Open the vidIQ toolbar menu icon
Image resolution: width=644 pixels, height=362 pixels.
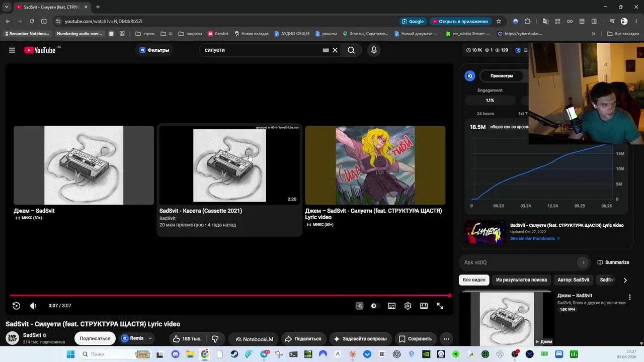tap(525, 50)
